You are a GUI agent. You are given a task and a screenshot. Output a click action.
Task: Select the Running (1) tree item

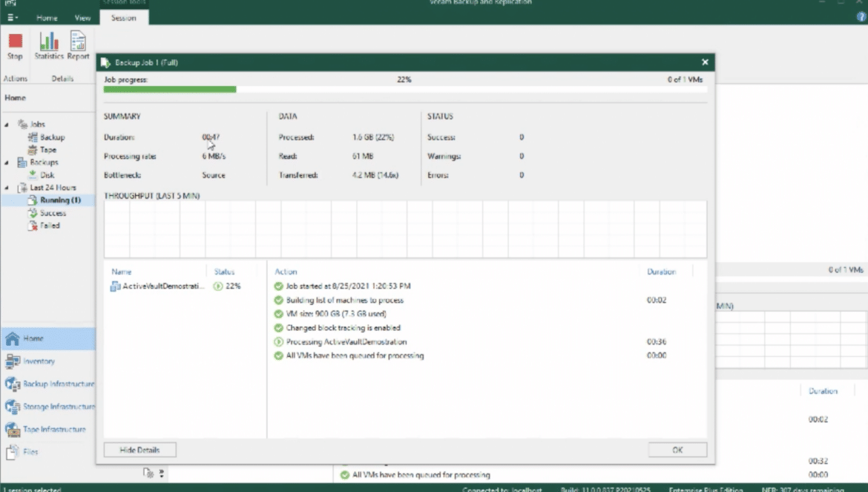click(x=60, y=200)
